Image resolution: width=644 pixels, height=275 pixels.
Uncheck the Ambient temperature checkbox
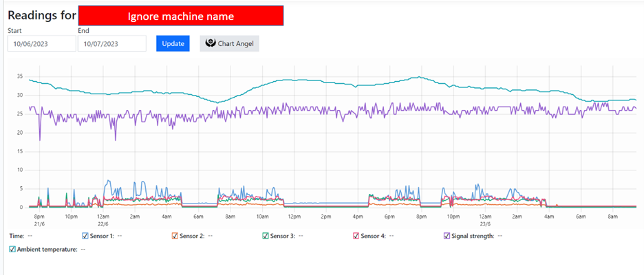click(12, 250)
